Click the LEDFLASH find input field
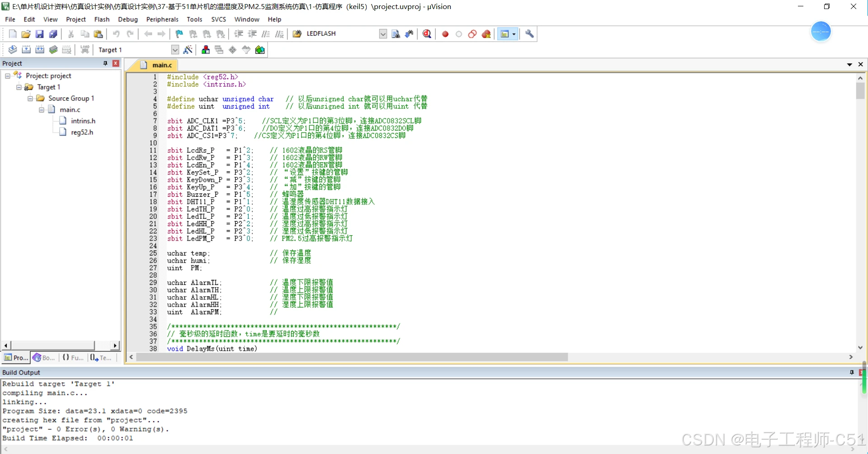The height and width of the screenshot is (454, 868). pos(342,34)
